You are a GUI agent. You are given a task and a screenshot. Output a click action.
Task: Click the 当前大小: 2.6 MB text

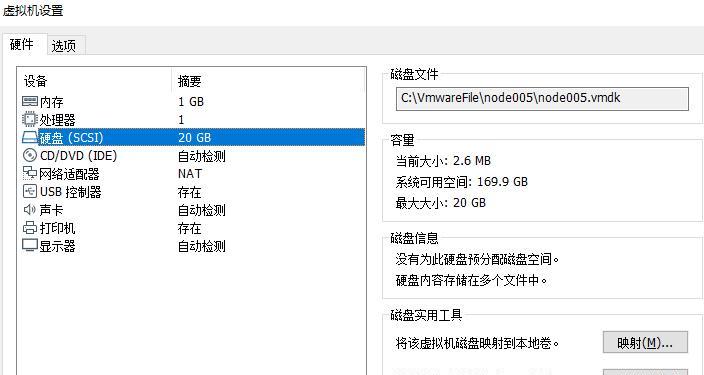coord(443,161)
